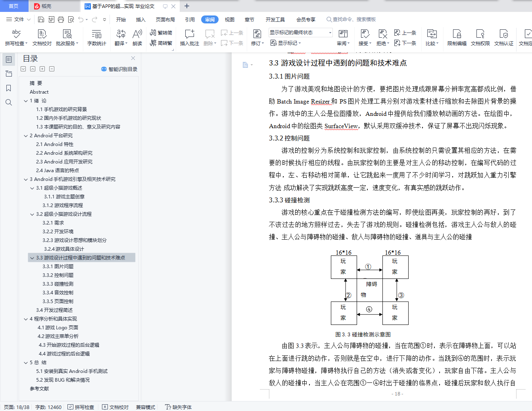Viewport: 532px width, 411px height.
Task: Click the 缺失字体 missing font notice
Action: 179,407
